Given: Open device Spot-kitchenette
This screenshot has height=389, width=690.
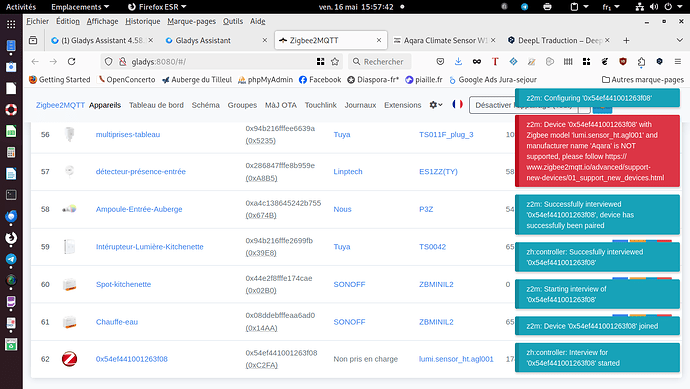Looking at the screenshot, I should (123, 284).
